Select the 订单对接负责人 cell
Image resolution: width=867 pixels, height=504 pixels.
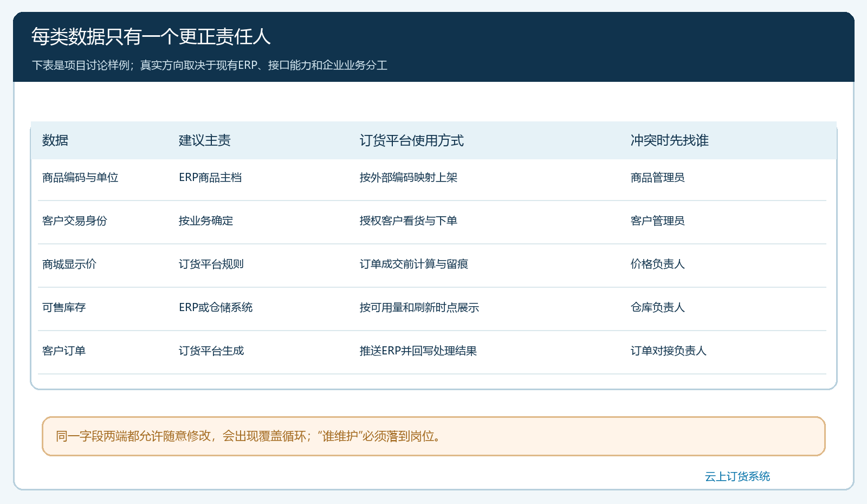[x=669, y=351]
